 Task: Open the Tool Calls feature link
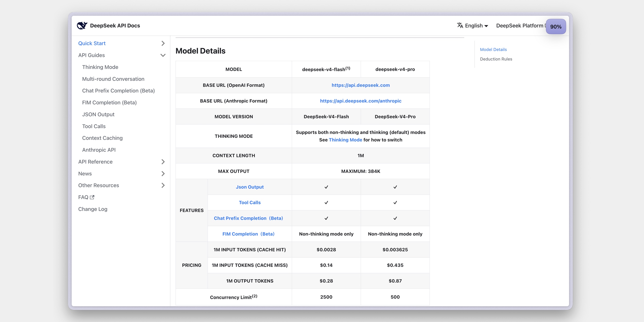click(250, 202)
